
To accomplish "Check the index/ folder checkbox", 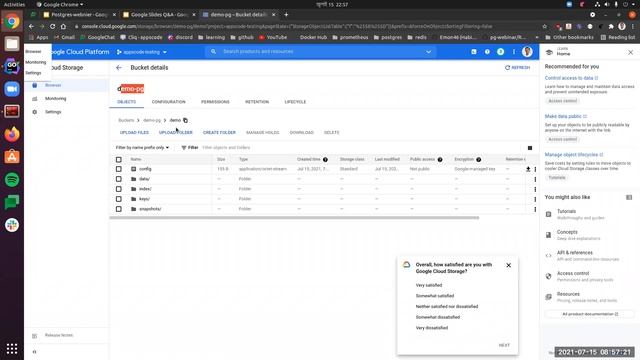I will click(x=119, y=189).
